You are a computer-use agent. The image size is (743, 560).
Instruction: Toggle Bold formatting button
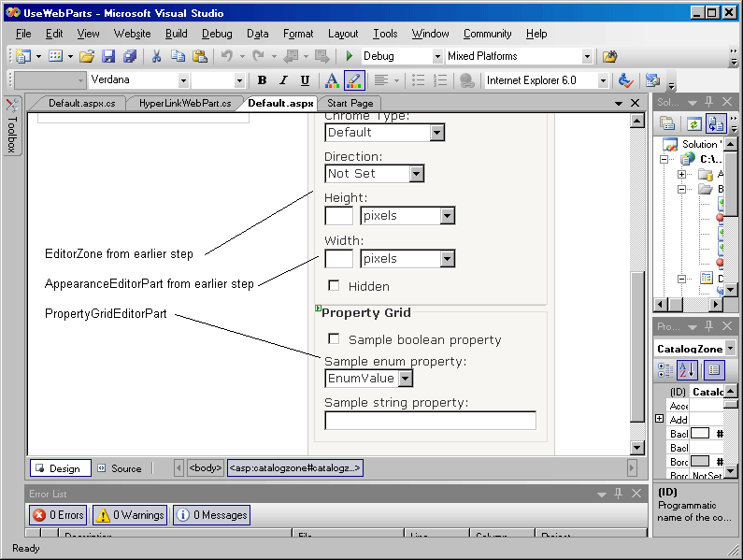tap(262, 80)
